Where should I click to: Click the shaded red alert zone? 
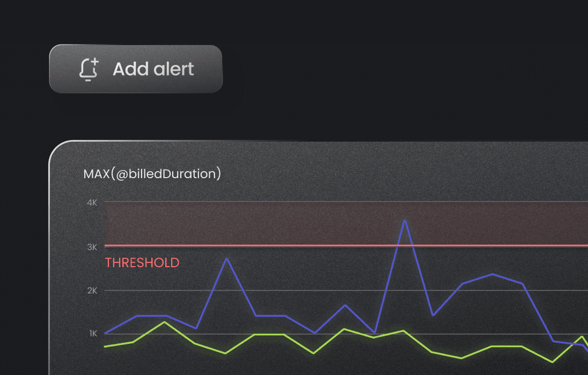point(346,223)
